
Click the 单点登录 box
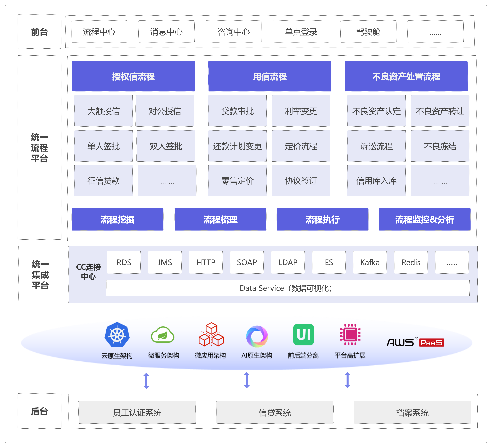pos(301,32)
